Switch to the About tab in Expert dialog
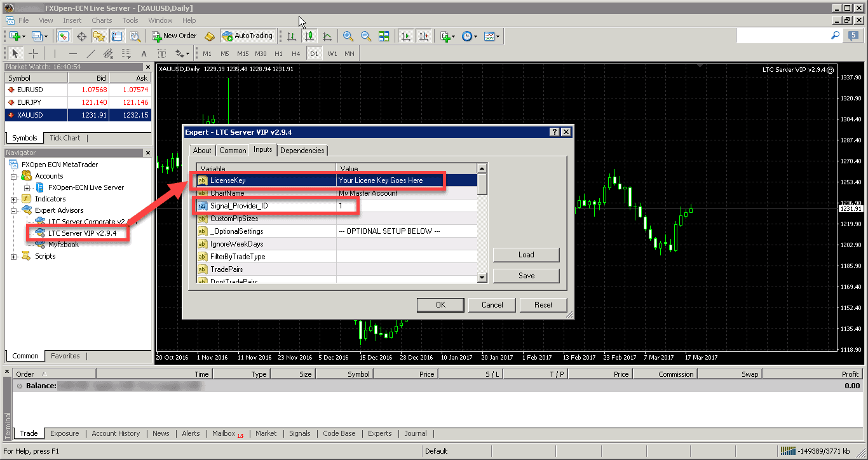Viewport: 868px width, 460px height. (202, 151)
